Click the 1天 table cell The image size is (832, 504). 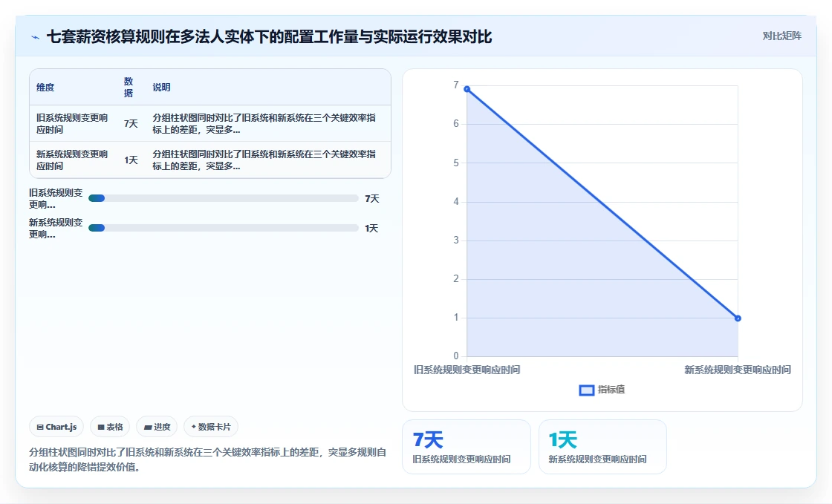click(131, 160)
